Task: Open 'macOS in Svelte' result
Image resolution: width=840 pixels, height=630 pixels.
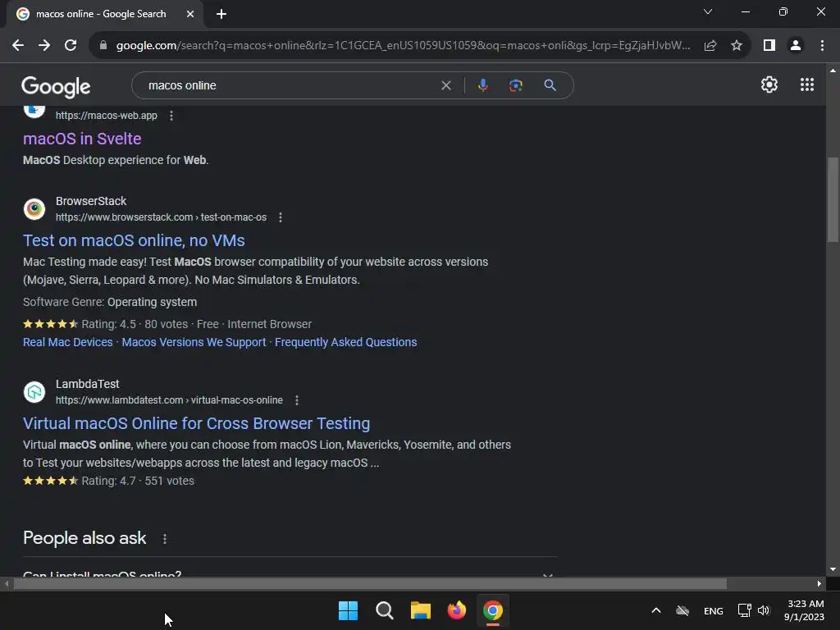Action: click(x=82, y=139)
